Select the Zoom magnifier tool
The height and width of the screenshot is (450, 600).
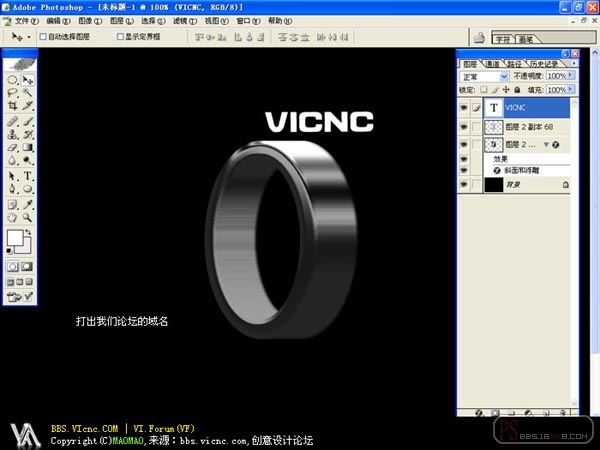pyautogui.click(x=28, y=217)
